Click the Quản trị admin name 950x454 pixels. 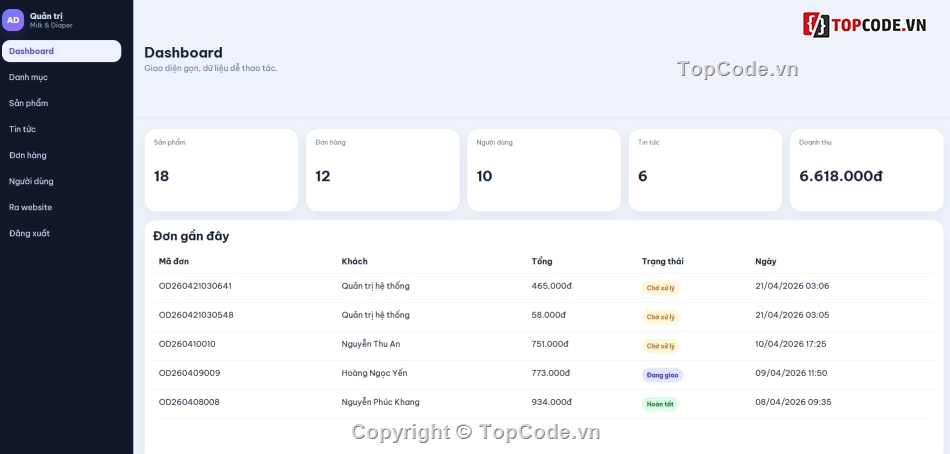[46, 16]
